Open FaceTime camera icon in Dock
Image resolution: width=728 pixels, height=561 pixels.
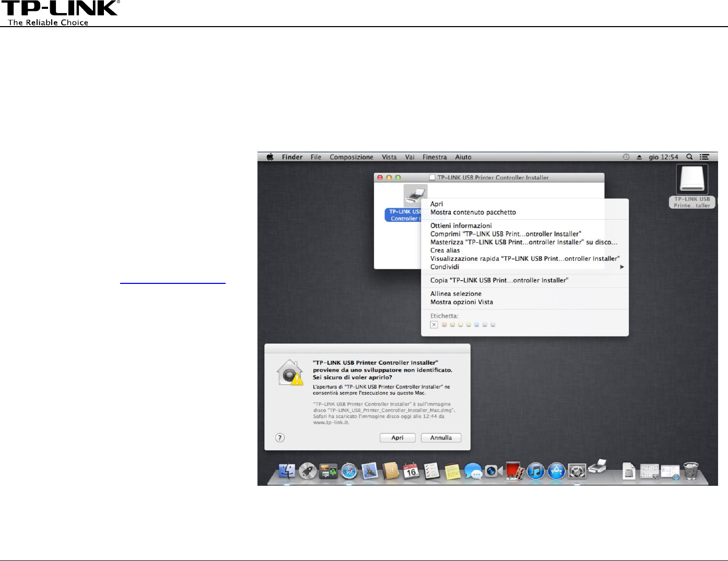[494, 471]
